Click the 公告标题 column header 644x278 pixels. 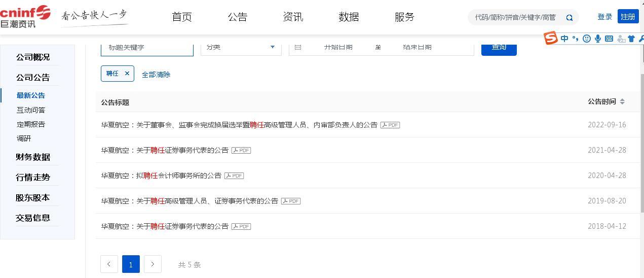tap(115, 102)
